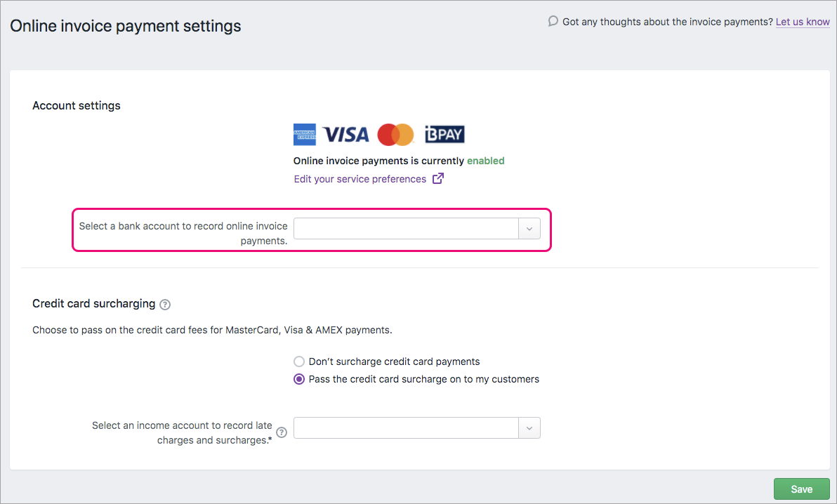Click the MasterCard logo
The image size is (837, 504).
click(395, 134)
